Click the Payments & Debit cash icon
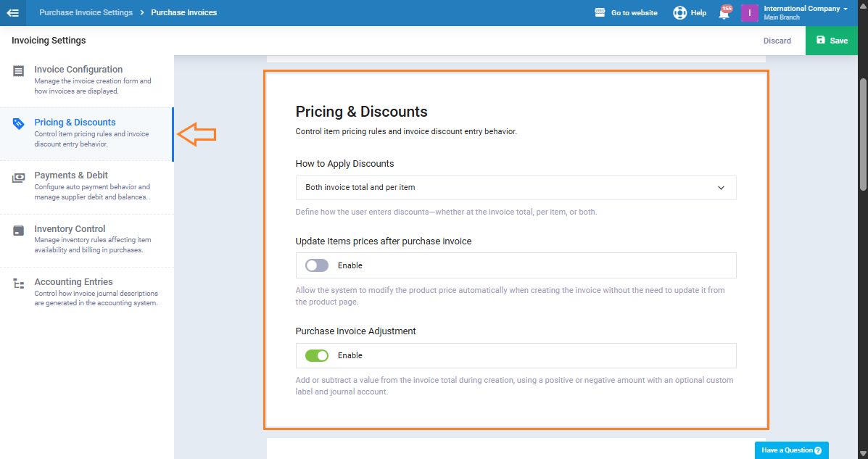 click(x=19, y=177)
